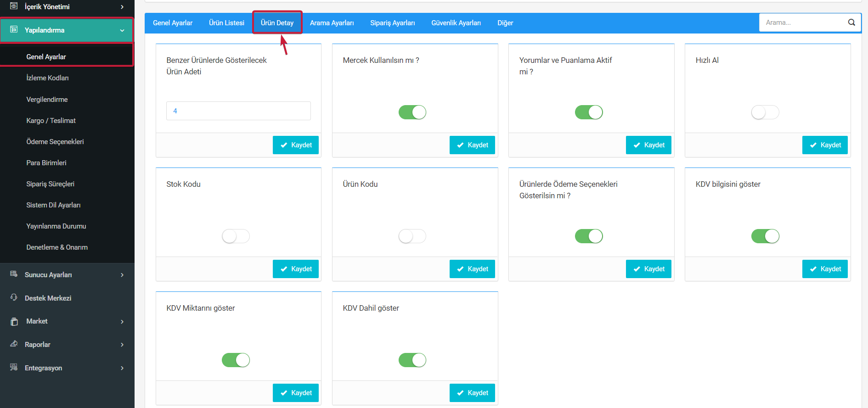
Task: Click the search magnifier icon
Action: pos(851,22)
